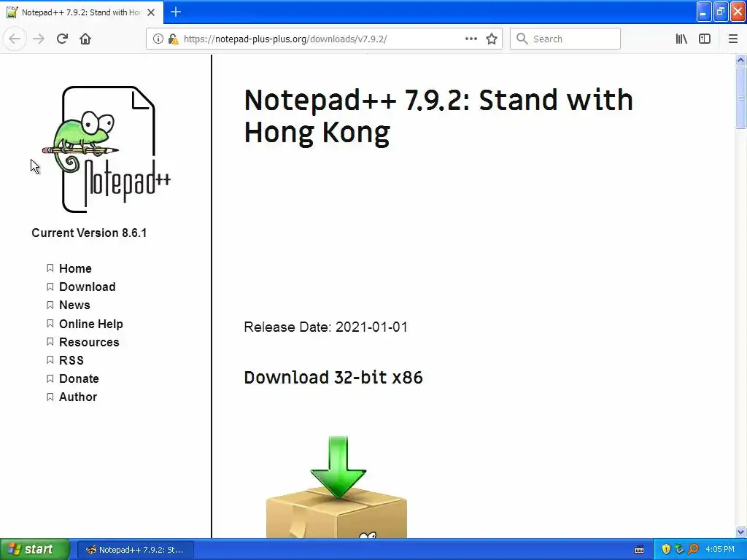Click the Download 32-bit x86 heading

[333, 377]
